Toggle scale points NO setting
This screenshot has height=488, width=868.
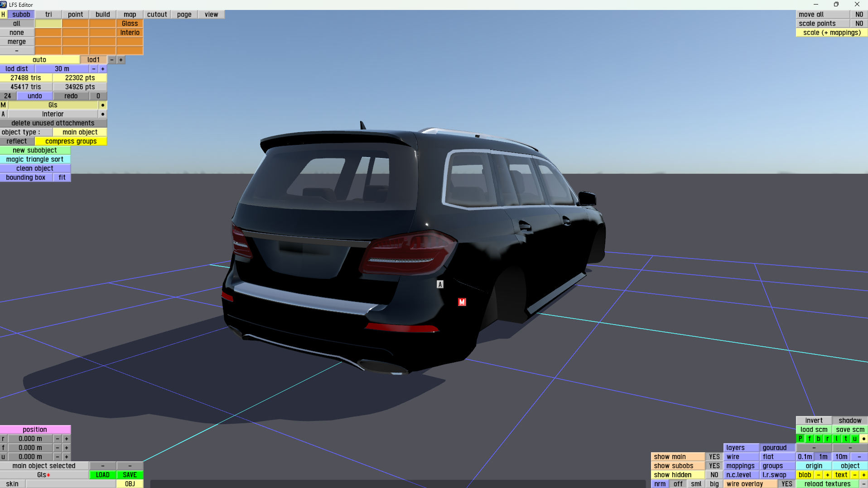(x=859, y=24)
